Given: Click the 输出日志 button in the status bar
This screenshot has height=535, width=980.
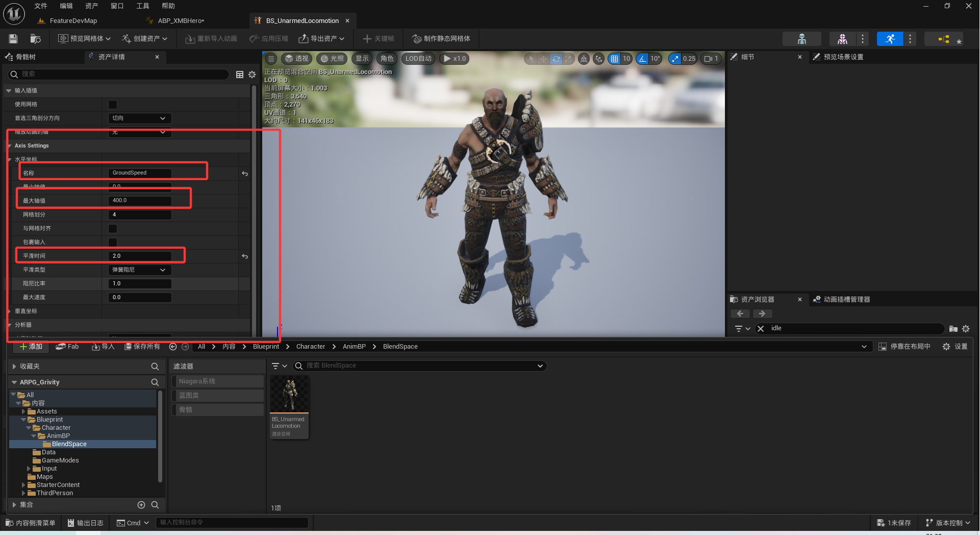Looking at the screenshot, I should [x=86, y=523].
